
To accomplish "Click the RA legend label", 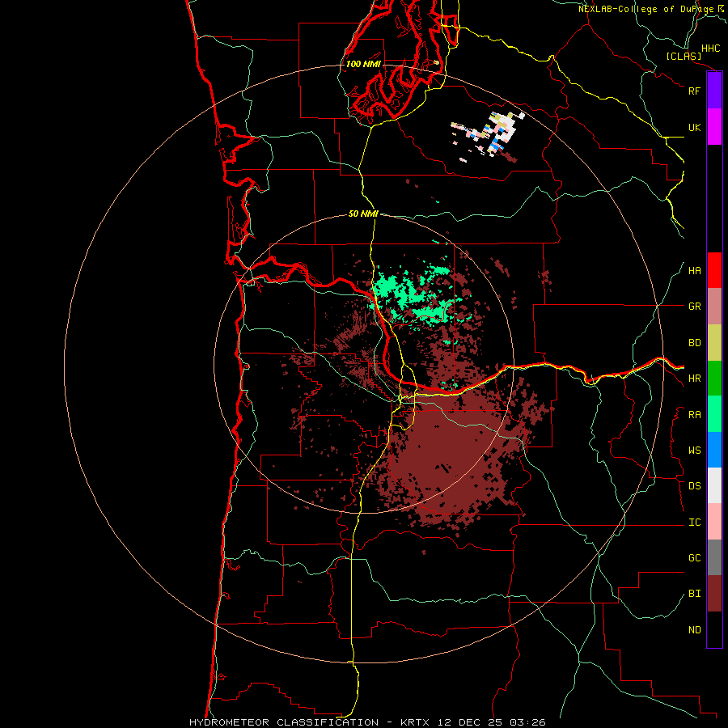I will (694, 415).
